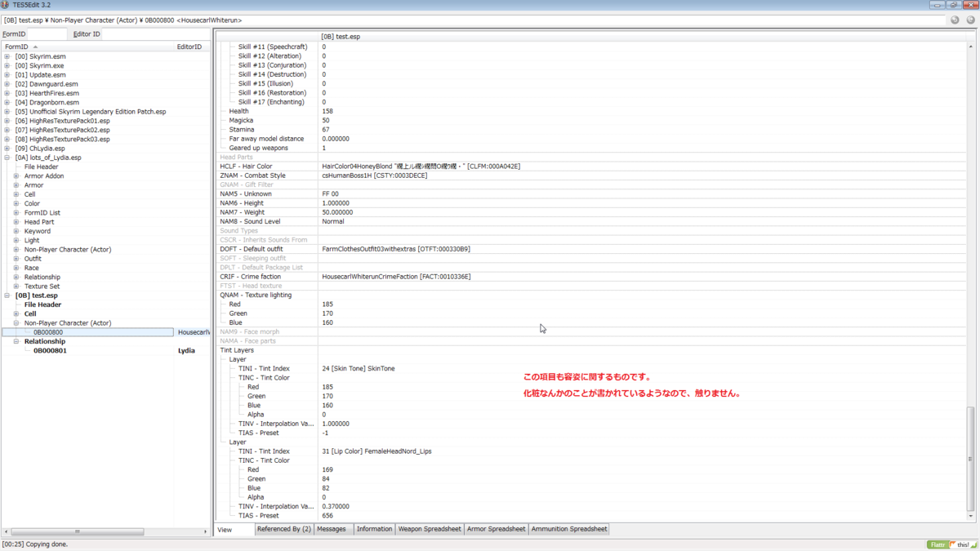Image resolution: width=980 pixels, height=551 pixels.
Task: Click the QNAM - Texture lighting row
Action: 590,295
